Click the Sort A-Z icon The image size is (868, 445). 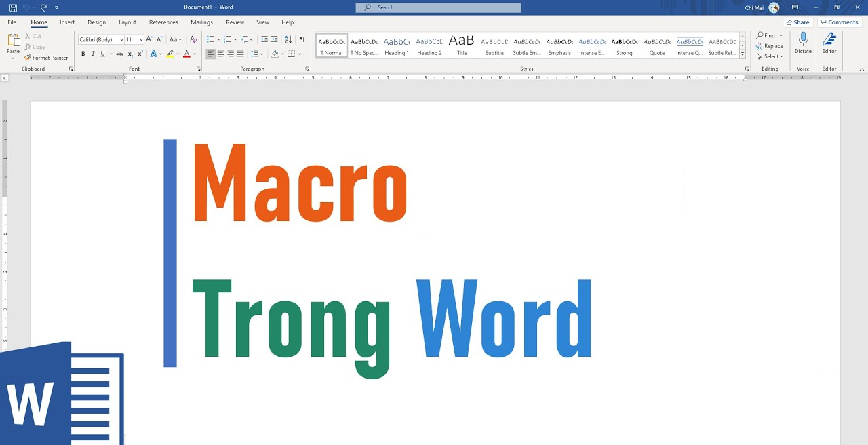point(288,39)
